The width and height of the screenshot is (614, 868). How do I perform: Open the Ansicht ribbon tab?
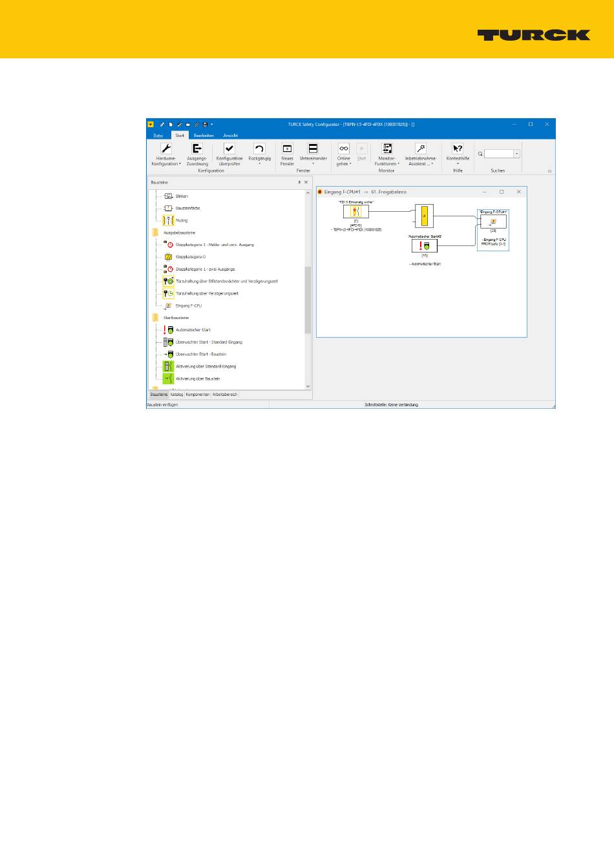(x=231, y=136)
